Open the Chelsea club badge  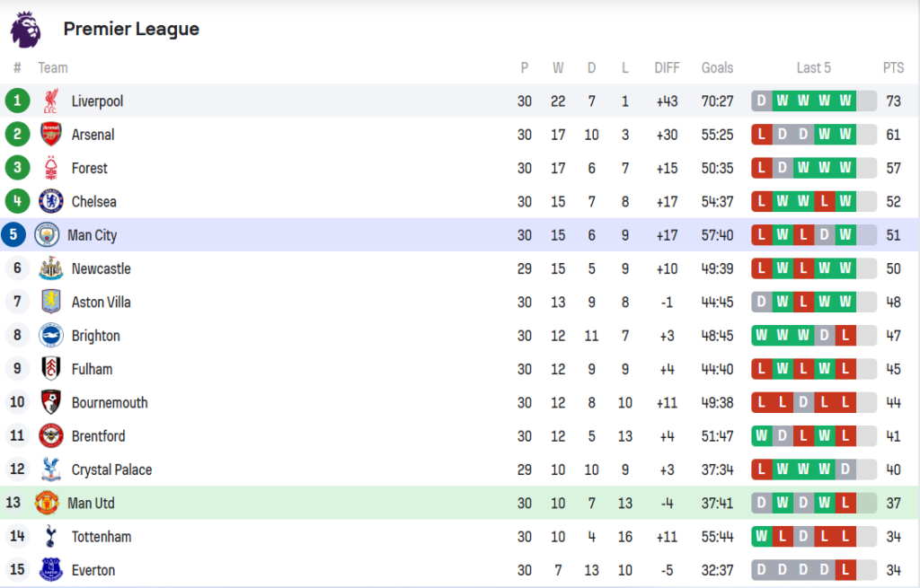click(x=51, y=201)
